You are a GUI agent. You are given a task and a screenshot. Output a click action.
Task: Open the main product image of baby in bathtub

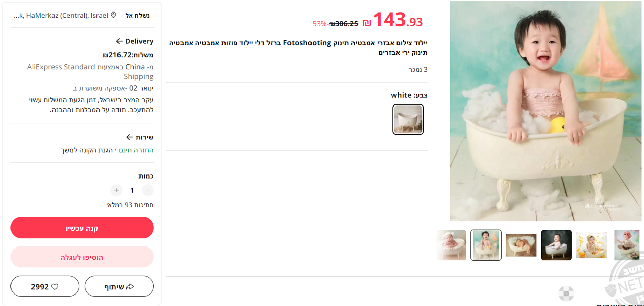545,111
